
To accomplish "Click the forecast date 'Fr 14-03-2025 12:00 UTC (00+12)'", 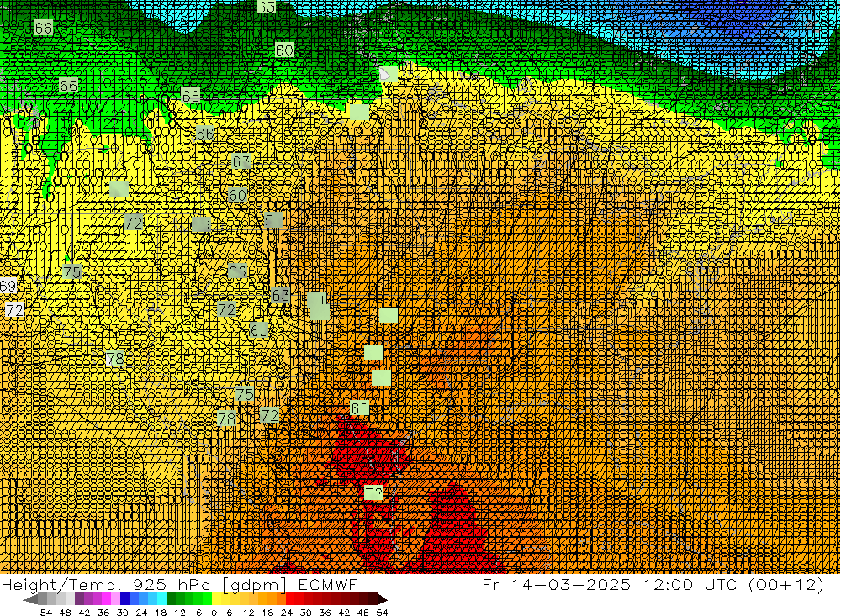I will pos(653,585).
